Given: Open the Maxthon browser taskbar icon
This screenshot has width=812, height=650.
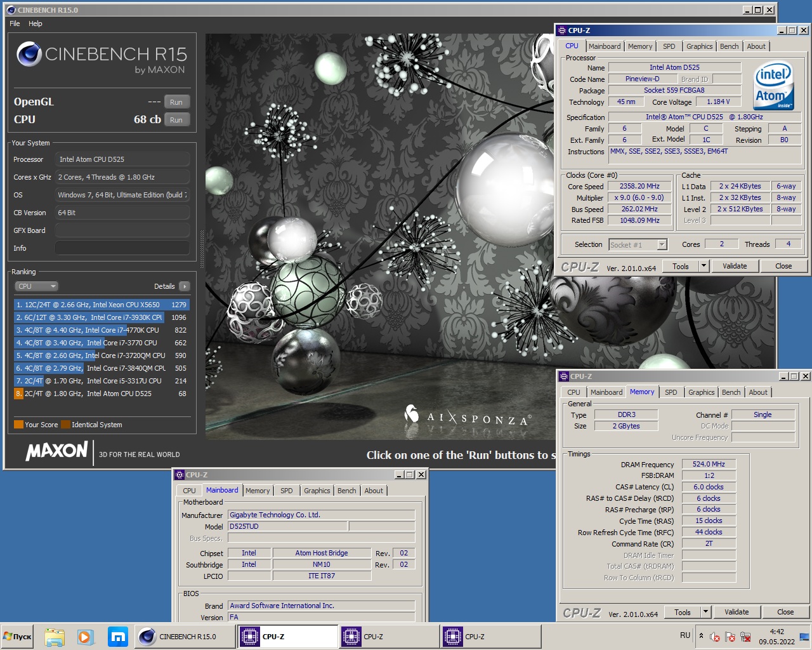Looking at the screenshot, I should [x=118, y=637].
